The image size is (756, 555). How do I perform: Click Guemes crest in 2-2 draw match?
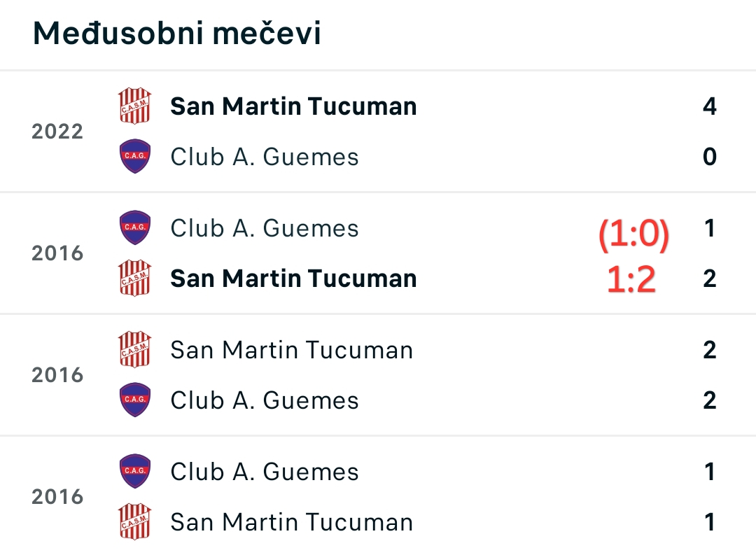135,400
